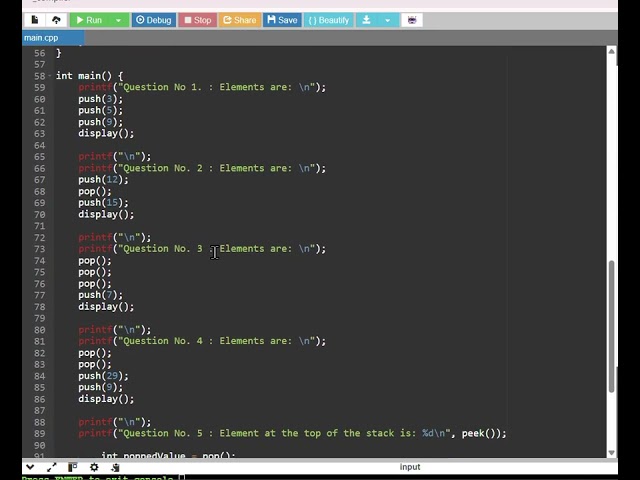Screen dimensions: 640x480
Task: Place cursor on line 59 printf Question No 1
Action: 202,87
